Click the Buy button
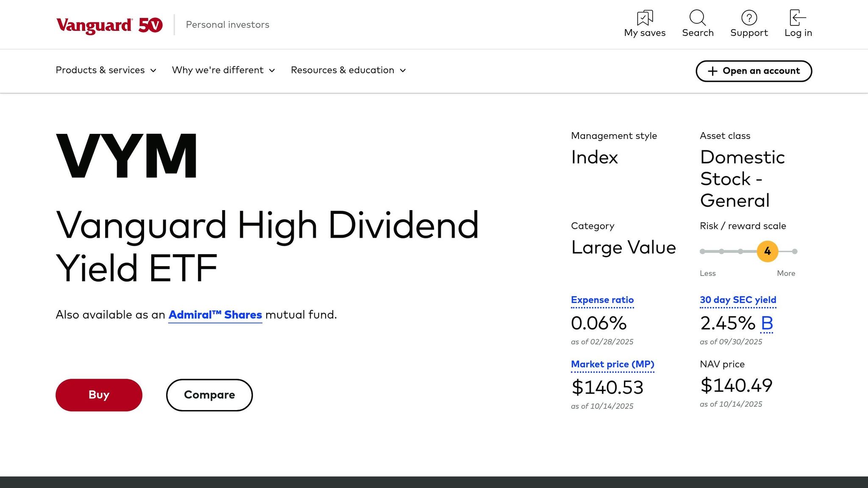Screen dimensions: 868x488 coord(99,395)
